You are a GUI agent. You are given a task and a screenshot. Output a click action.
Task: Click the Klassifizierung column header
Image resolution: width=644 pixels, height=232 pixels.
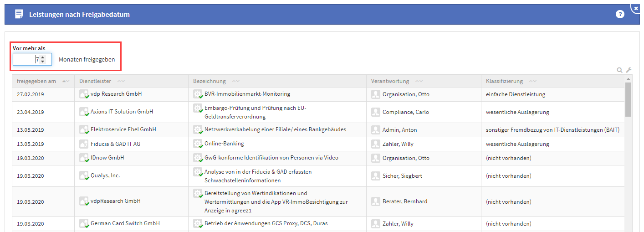tap(504, 81)
